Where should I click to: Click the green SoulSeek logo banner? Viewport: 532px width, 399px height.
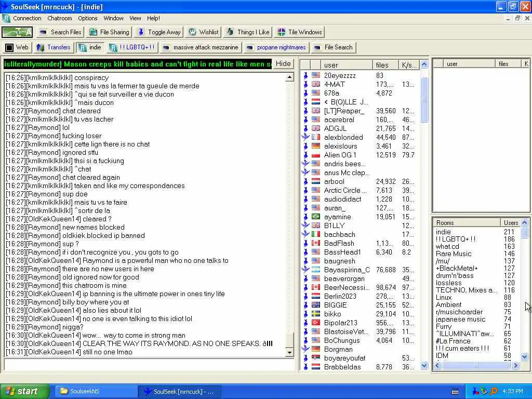[x=17, y=32]
